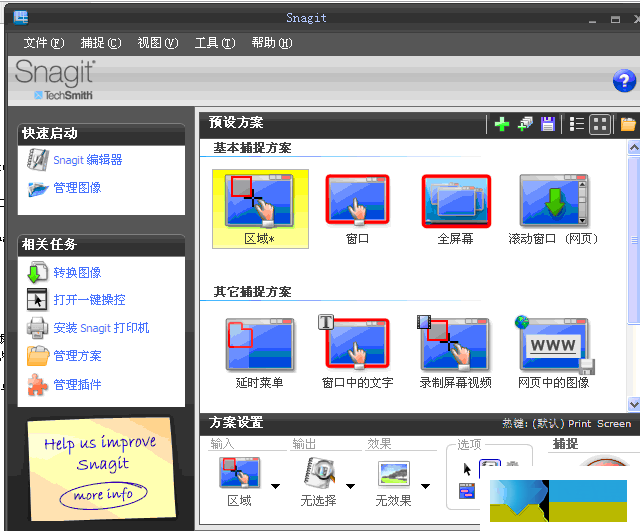Viewport: 640px width, 531px height.
Task: Save the profile with the floppy icon
Action: click(548, 124)
